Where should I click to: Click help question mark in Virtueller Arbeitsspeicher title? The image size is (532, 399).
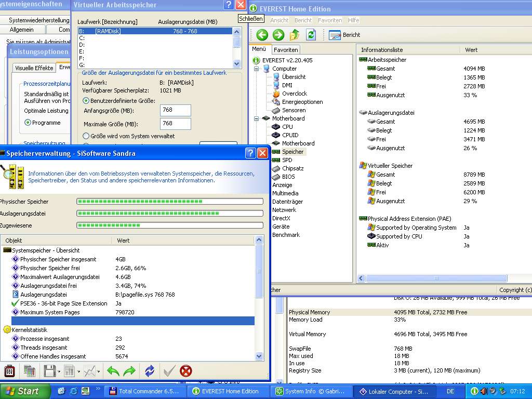click(x=229, y=4)
